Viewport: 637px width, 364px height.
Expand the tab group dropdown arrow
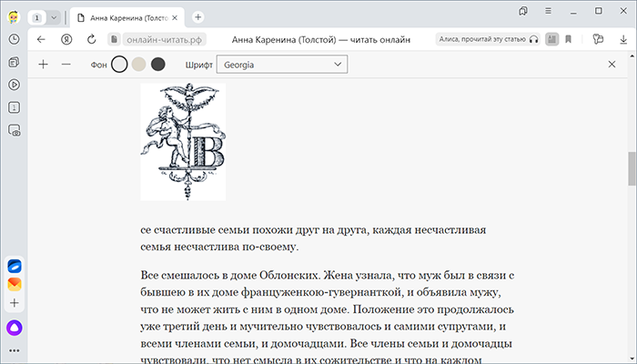coord(54,17)
